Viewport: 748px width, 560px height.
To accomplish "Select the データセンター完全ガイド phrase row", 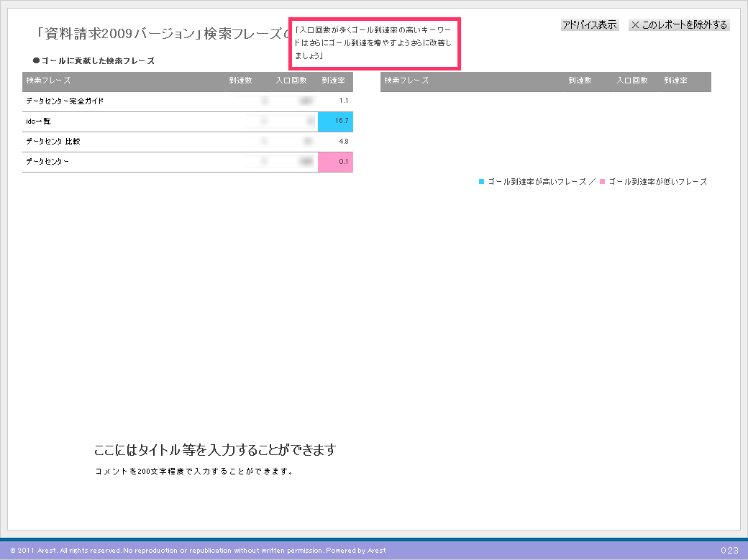I will click(65, 101).
